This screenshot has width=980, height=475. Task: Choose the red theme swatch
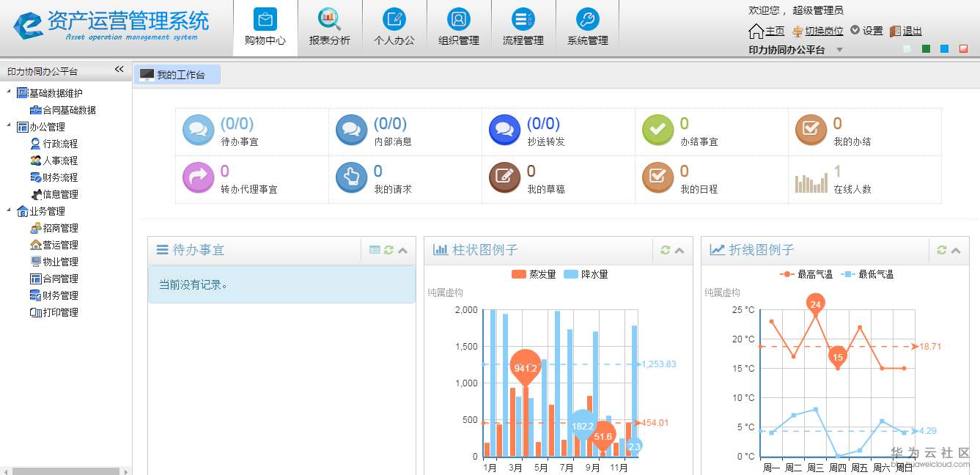pos(963,49)
